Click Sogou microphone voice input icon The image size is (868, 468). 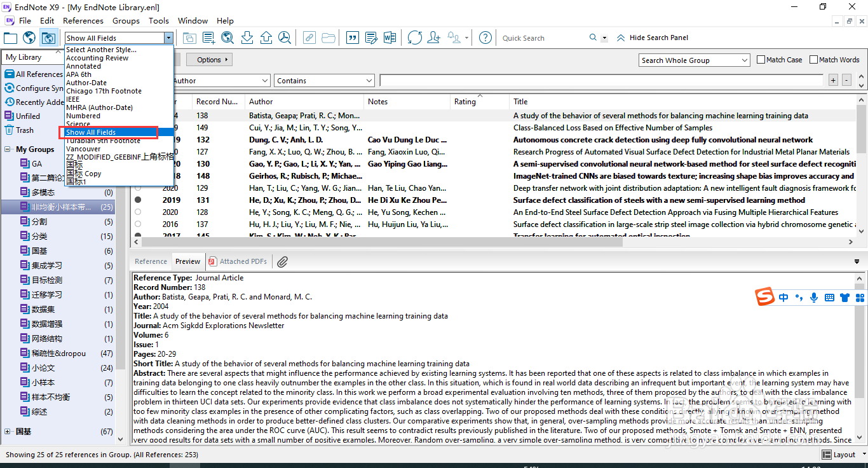[813, 297]
